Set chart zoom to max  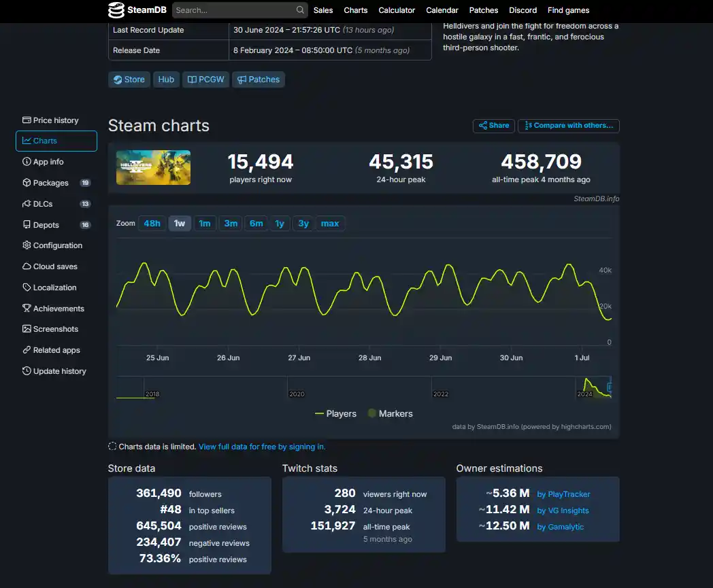[330, 224]
